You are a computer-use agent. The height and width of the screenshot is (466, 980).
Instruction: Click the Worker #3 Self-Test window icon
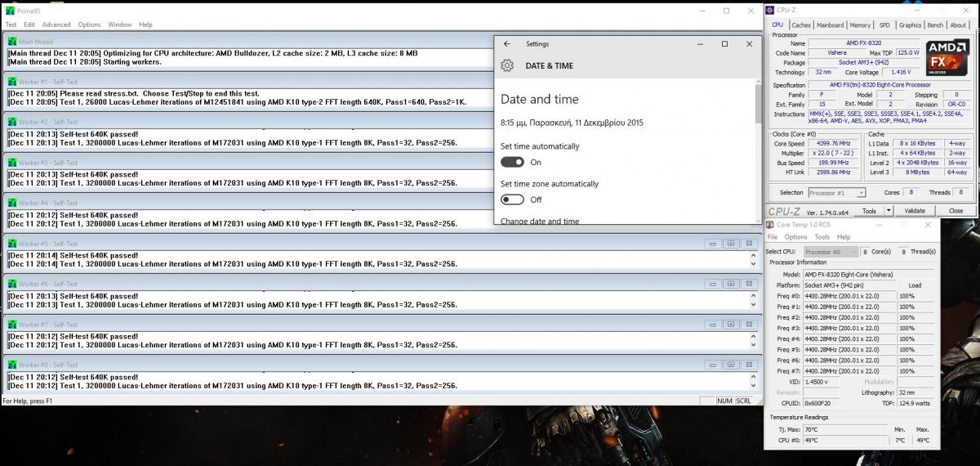[12, 163]
